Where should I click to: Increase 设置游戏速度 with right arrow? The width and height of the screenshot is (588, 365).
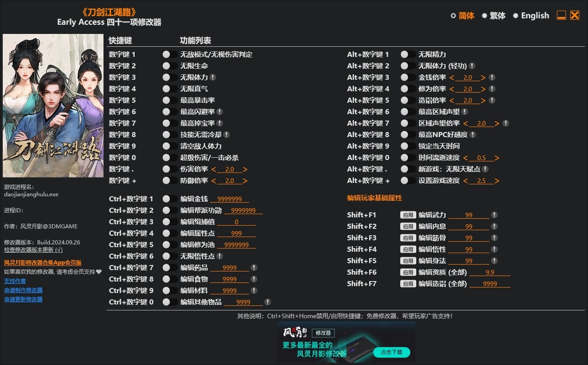point(497,181)
